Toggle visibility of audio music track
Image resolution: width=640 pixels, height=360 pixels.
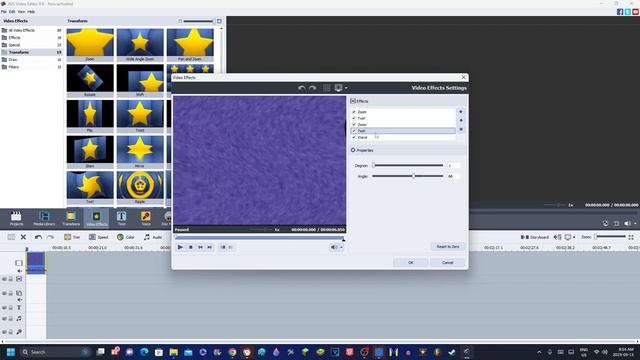4,319
